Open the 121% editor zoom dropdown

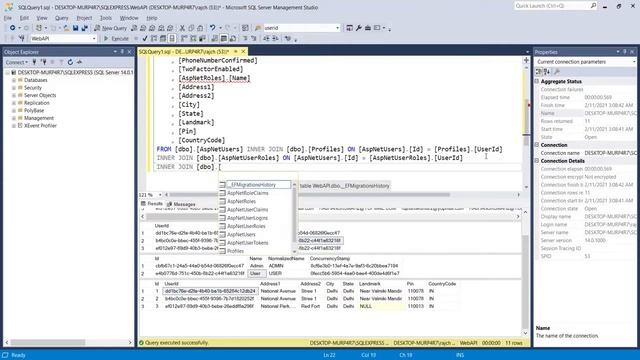[x=160, y=195]
